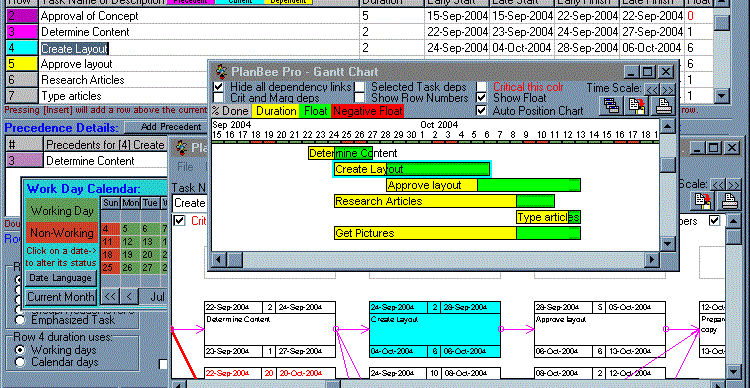Open the File menu in background window
The image size is (750, 388).
click(185, 167)
